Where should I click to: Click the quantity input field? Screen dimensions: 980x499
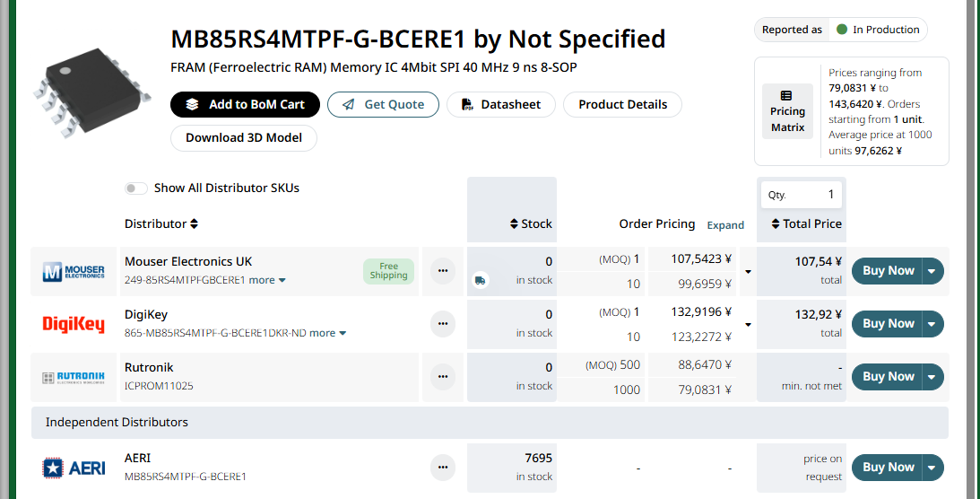pyautogui.click(x=801, y=194)
